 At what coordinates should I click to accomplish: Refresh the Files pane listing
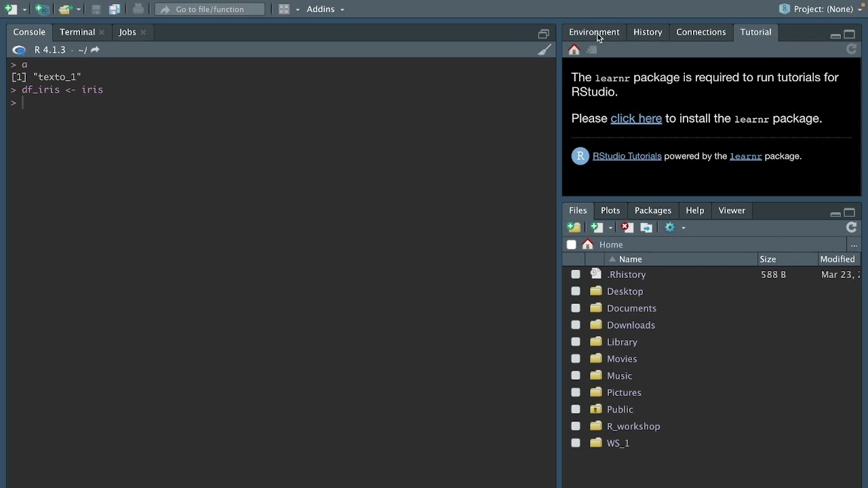852,228
